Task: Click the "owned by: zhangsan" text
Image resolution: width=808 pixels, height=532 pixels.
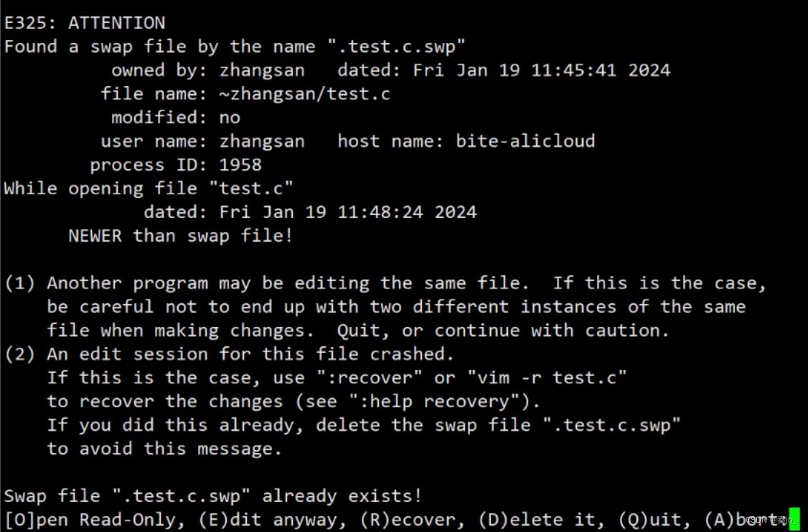Action: (207, 70)
